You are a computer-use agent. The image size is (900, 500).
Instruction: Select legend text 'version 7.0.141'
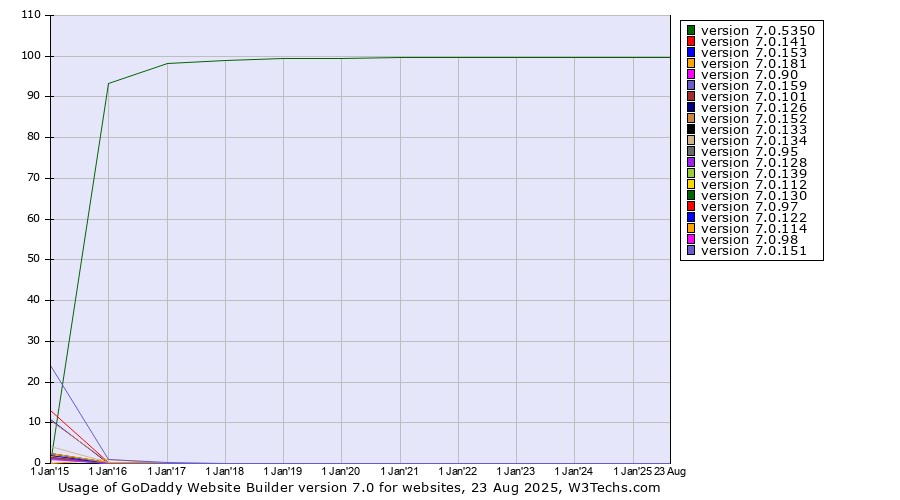(x=754, y=41)
